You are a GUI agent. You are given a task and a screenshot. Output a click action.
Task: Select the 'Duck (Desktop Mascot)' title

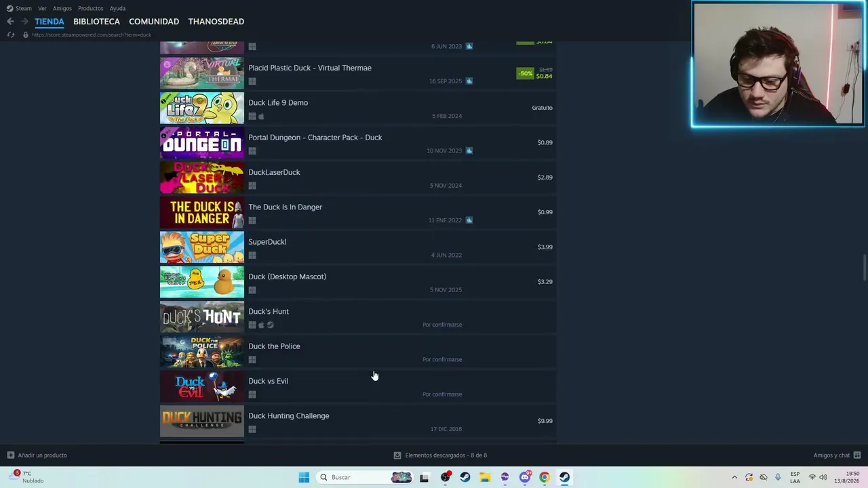(288, 277)
